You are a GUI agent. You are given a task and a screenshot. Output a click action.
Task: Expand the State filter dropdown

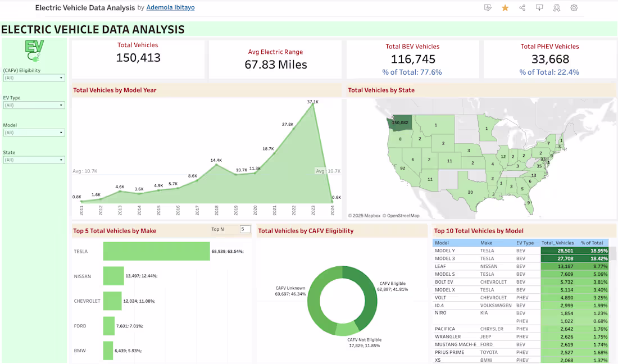pos(34,160)
